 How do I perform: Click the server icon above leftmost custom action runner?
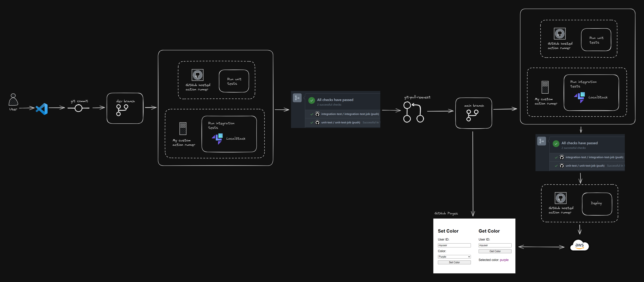183,129
